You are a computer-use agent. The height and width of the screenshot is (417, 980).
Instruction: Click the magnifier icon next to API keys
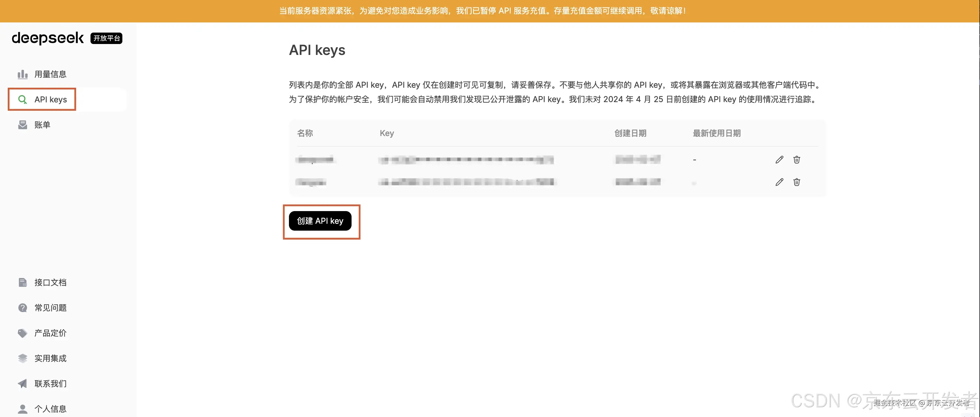22,100
